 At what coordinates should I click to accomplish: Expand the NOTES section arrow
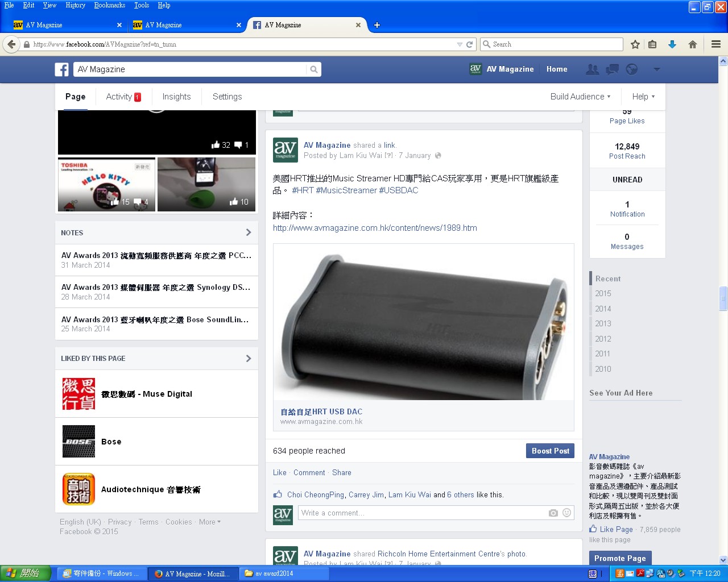click(x=249, y=232)
